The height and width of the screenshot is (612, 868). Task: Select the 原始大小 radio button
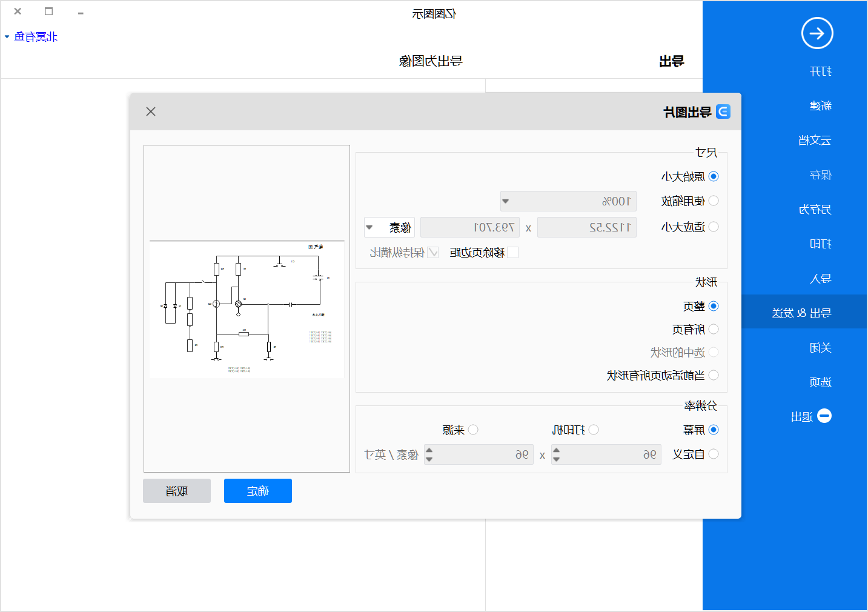[714, 176]
